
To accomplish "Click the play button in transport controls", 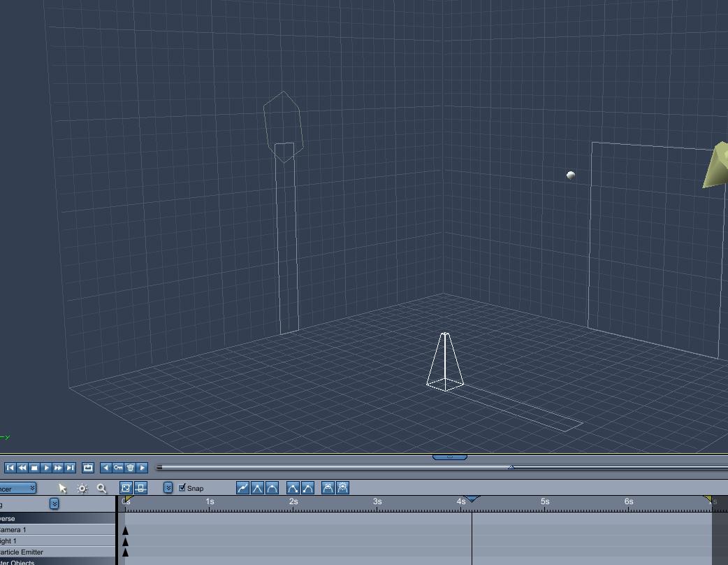I will (x=46, y=468).
